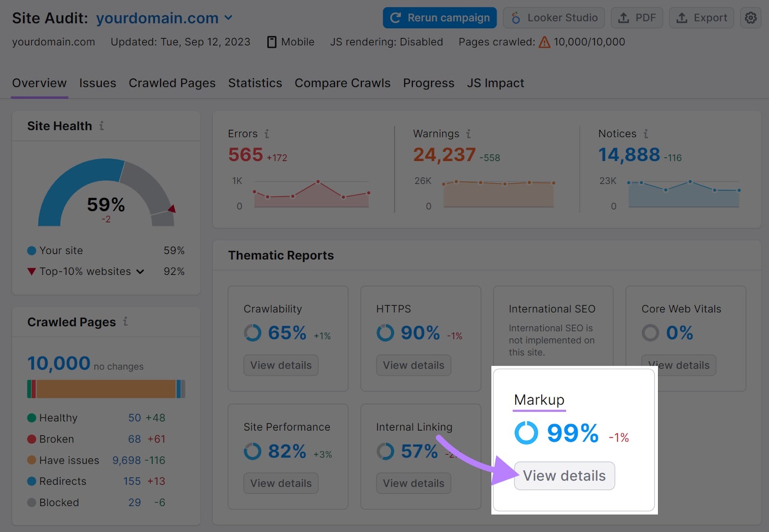Screen dimensions: 769x532
Task: Open the Crawled Pages tab
Action: tap(172, 83)
